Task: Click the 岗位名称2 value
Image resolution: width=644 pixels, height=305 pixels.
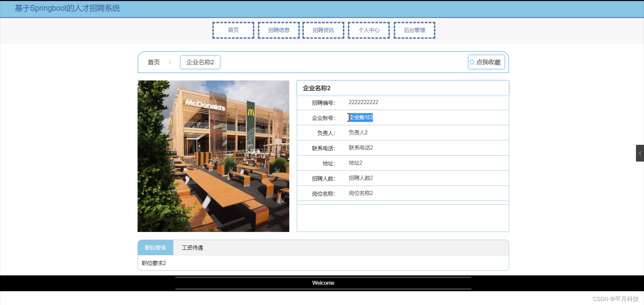Action: tap(361, 193)
